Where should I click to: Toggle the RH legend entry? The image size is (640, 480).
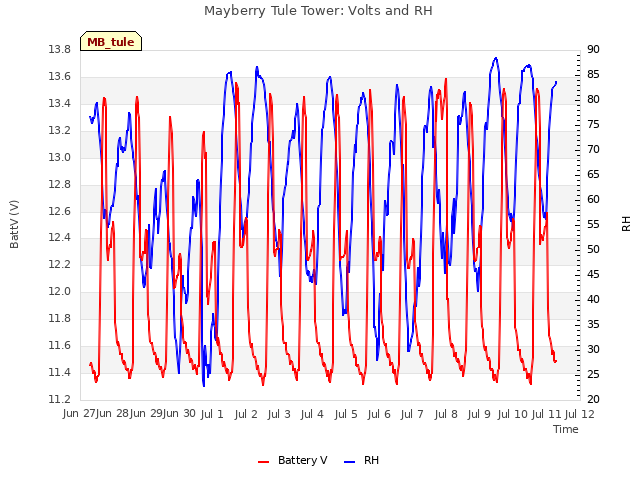362,460
